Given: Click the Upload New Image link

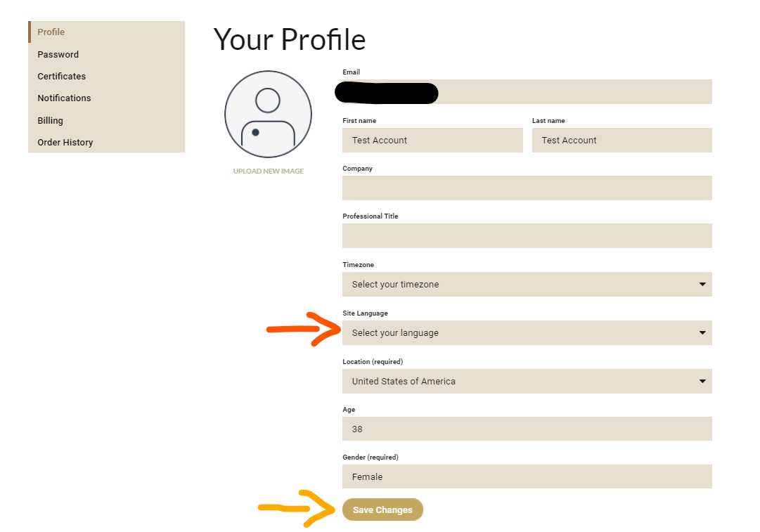Looking at the screenshot, I should 269,171.
